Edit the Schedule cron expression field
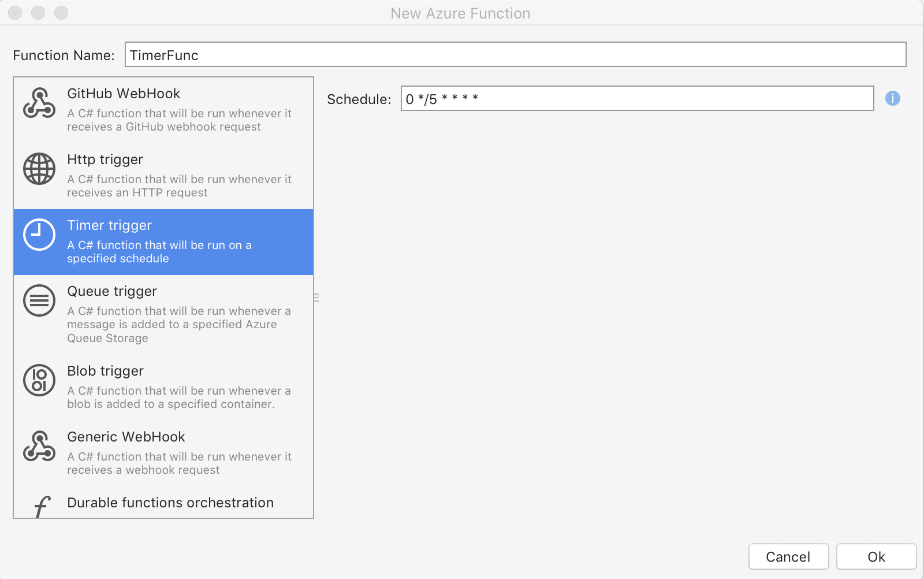Viewport: 924px width, 579px height. click(638, 98)
